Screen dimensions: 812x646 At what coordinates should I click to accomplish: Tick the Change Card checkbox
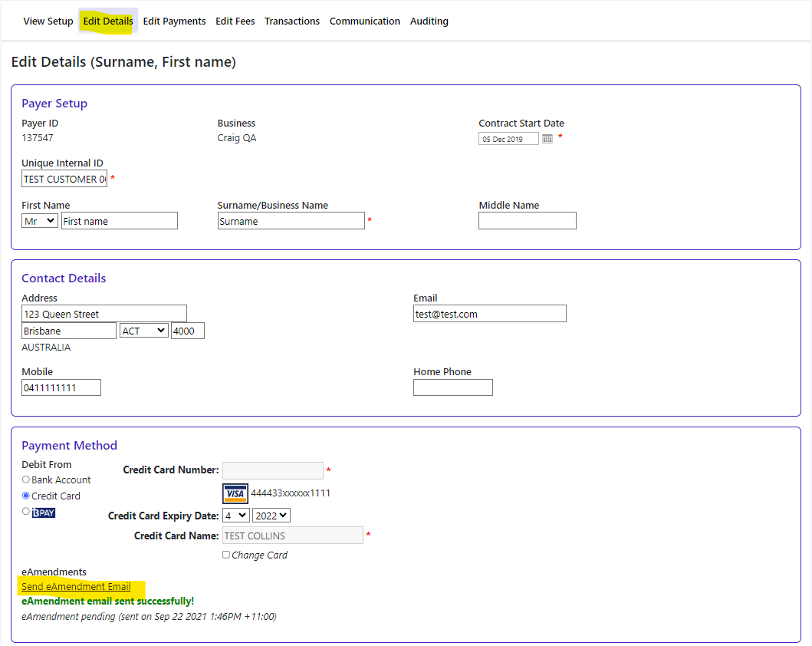pos(226,555)
